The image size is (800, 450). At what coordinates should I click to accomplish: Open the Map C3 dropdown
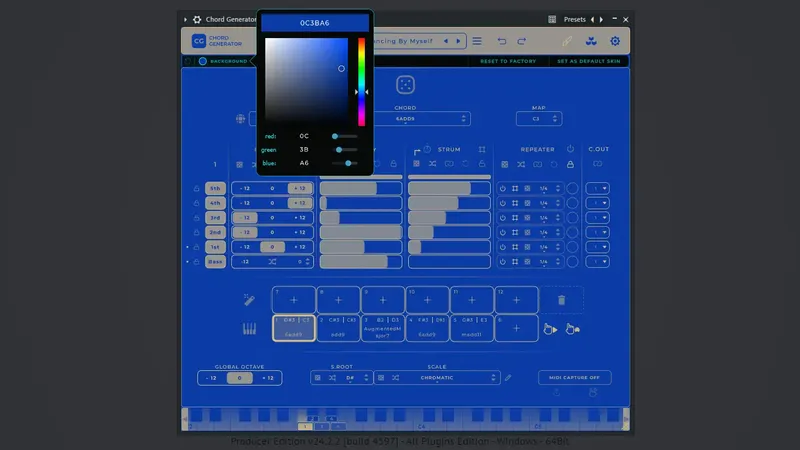(x=539, y=119)
